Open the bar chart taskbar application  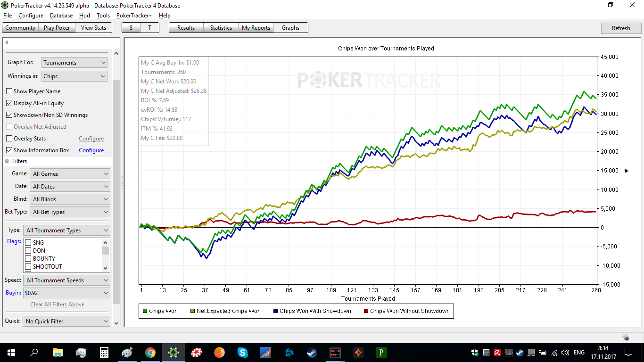tap(266, 352)
